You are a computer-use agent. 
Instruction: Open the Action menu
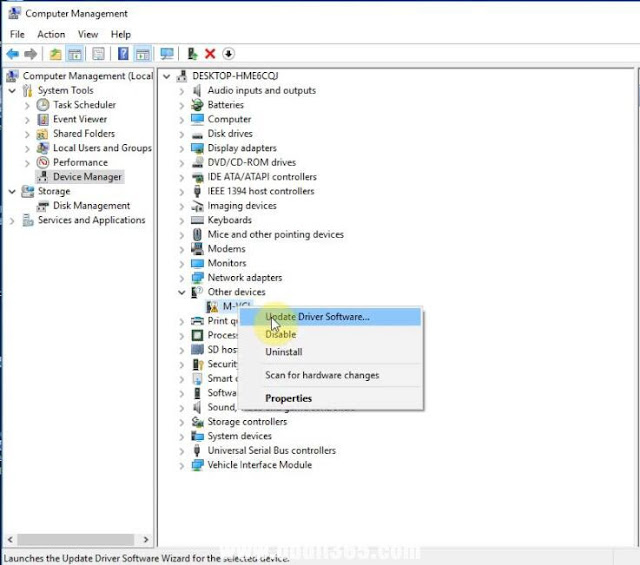click(x=51, y=34)
